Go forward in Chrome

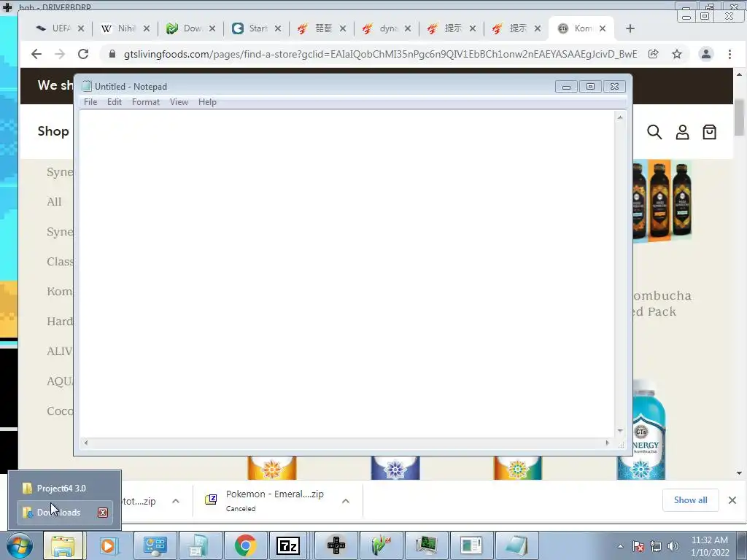pyautogui.click(x=60, y=54)
